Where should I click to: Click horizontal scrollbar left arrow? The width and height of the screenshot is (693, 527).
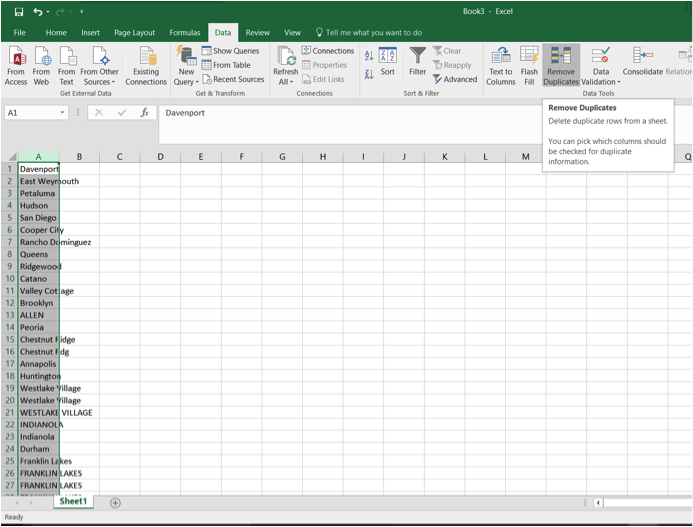[598, 503]
